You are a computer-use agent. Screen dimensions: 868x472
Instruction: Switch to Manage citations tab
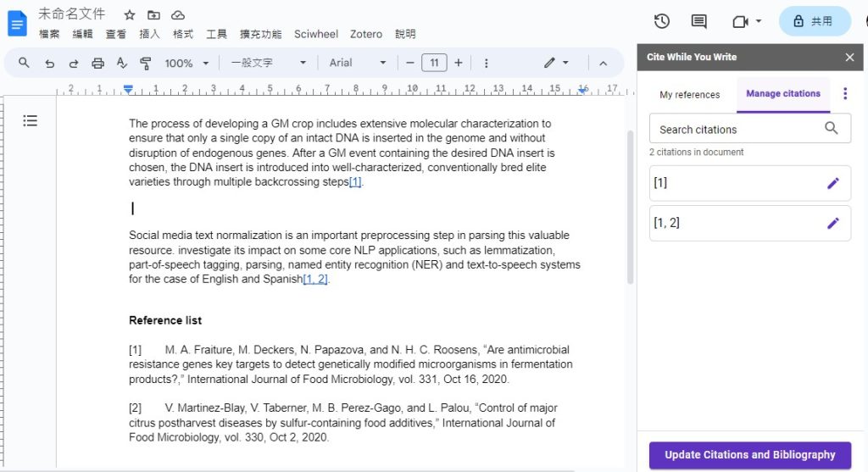pos(782,94)
